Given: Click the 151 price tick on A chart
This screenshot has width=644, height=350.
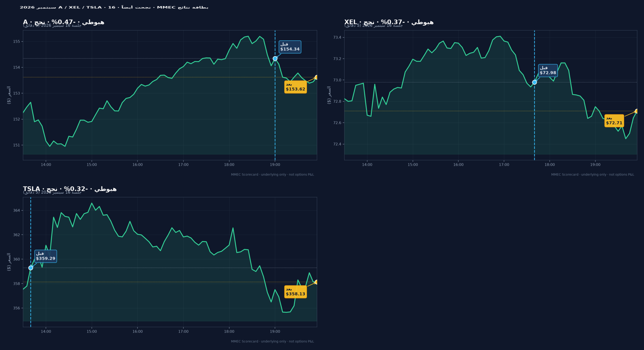Looking at the screenshot, I should tap(17, 145).
